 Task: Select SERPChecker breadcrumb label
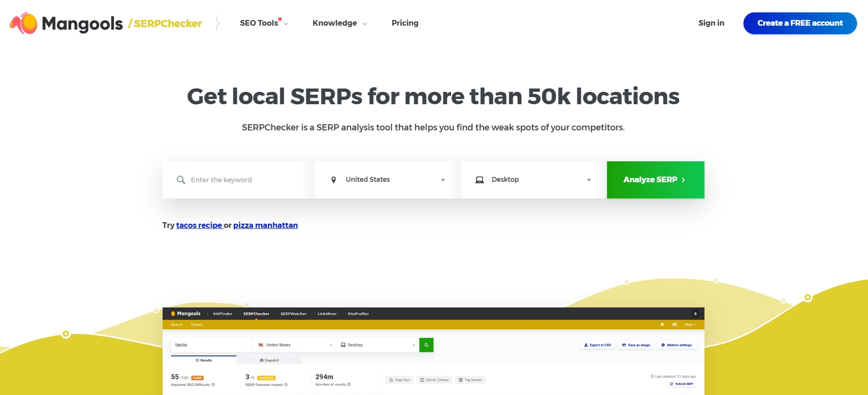tap(168, 24)
